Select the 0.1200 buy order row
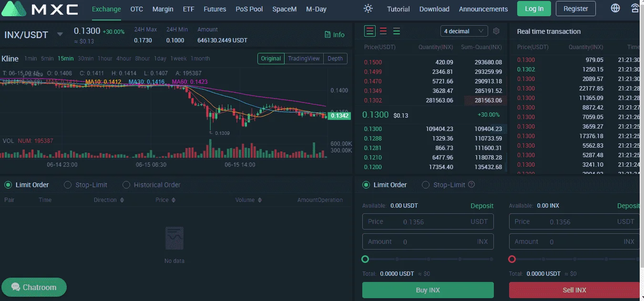The height and width of the screenshot is (301, 644). coord(433,167)
